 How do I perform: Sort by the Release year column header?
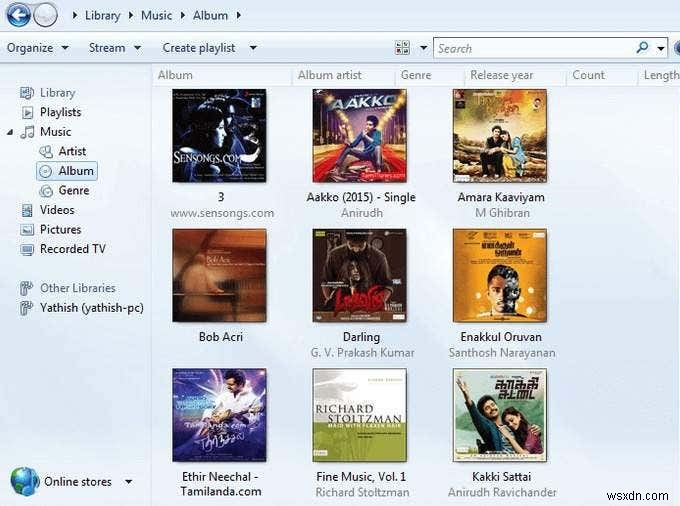coord(515,75)
